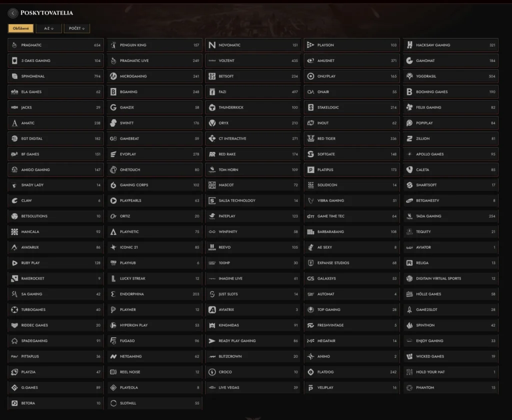
Task: Select the Hyperion Play provider
Action: point(154,325)
